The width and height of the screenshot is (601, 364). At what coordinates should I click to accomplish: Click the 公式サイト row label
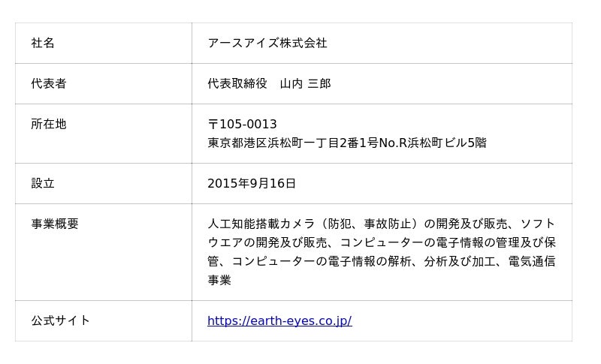(61, 321)
